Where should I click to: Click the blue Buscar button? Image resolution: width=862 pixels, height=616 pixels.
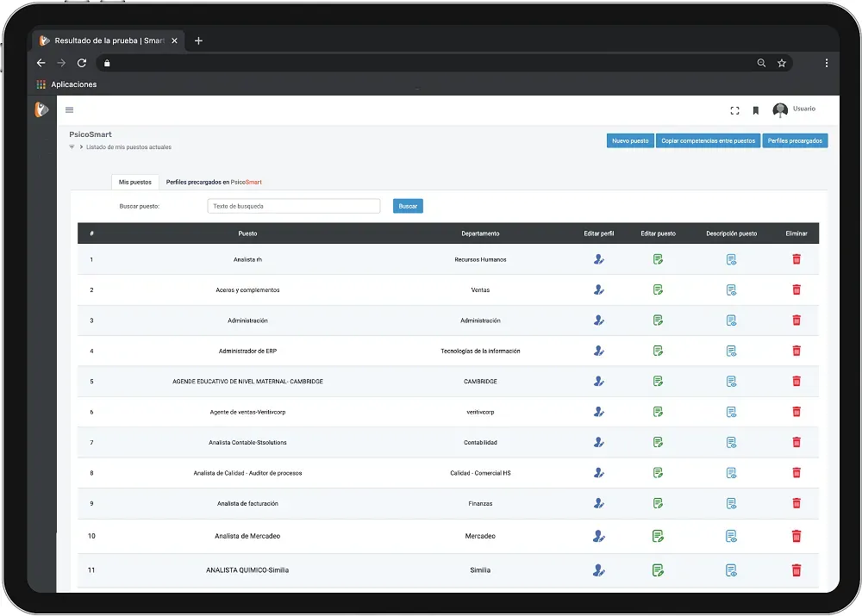click(408, 206)
